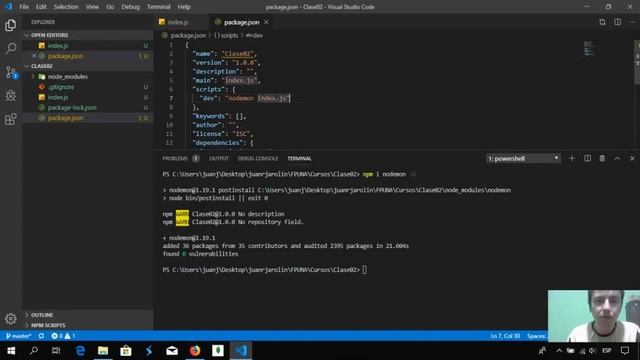Open the Help menu
This screenshot has width=640, height=360.
pyautogui.click(x=184, y=7)
